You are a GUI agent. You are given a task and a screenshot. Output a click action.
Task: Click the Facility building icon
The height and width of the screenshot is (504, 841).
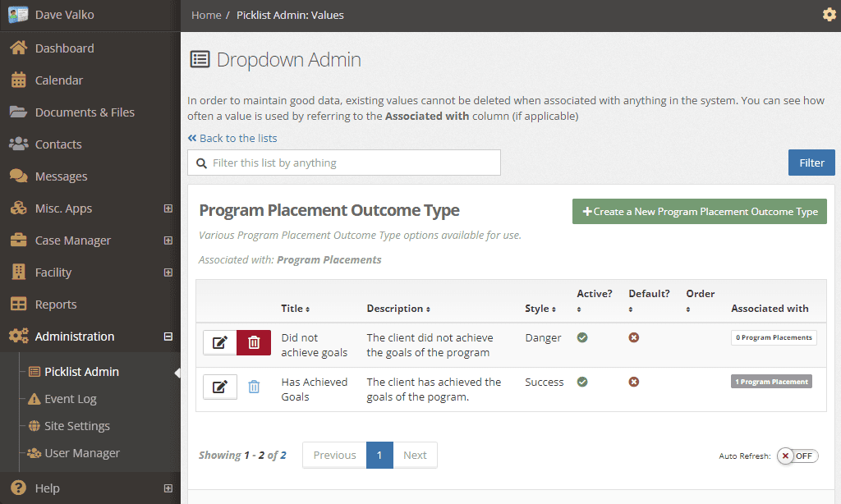pyautogui.click(x=18, y=272)
